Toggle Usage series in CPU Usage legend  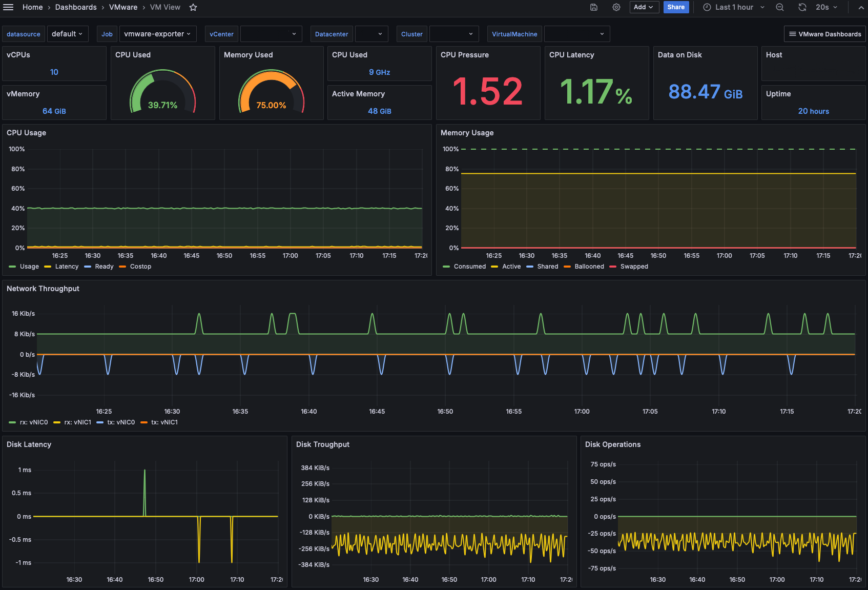point(29,267)
